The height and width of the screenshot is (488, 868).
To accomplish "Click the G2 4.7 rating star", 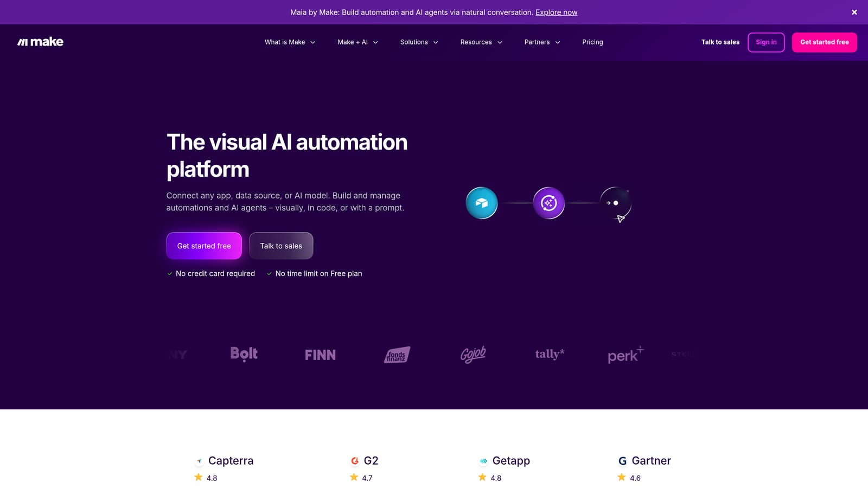I will tap(354, 477).
